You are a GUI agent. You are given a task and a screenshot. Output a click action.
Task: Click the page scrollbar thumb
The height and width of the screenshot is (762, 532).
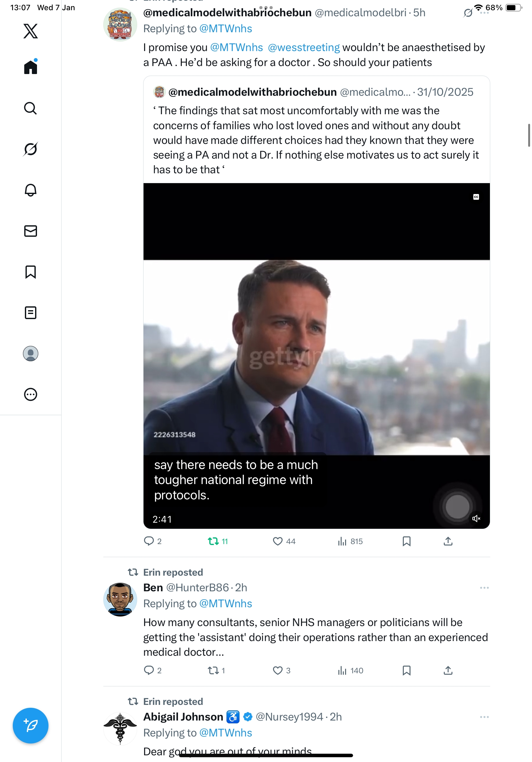tap(529, 135)
